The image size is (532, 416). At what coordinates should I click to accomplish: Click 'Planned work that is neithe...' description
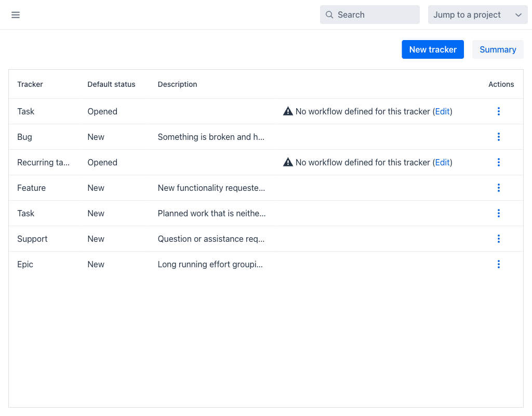pos(211,213)
